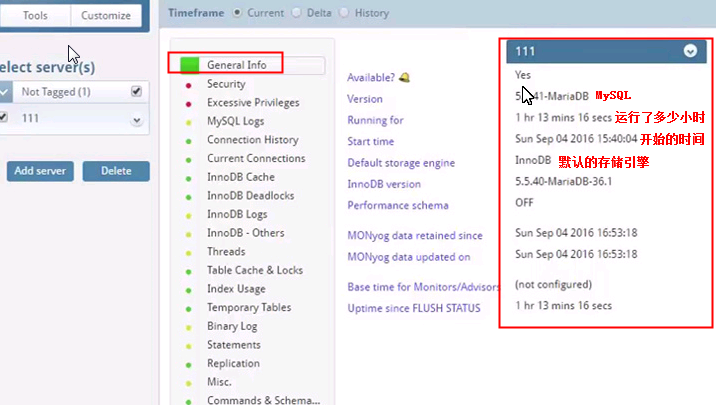Click the Delete button
The height and width of the screenshot is (405, 716).
pyautogui.click(x=116, y=171)
